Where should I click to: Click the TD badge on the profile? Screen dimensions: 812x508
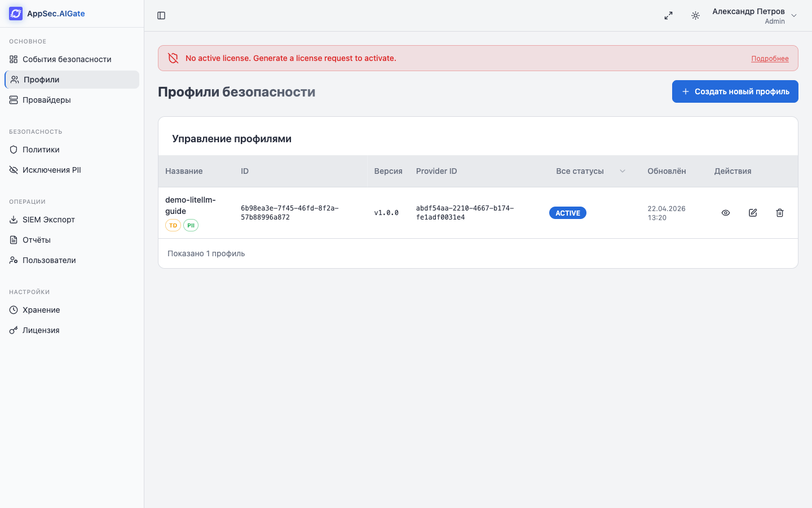(x=173, y=225)
